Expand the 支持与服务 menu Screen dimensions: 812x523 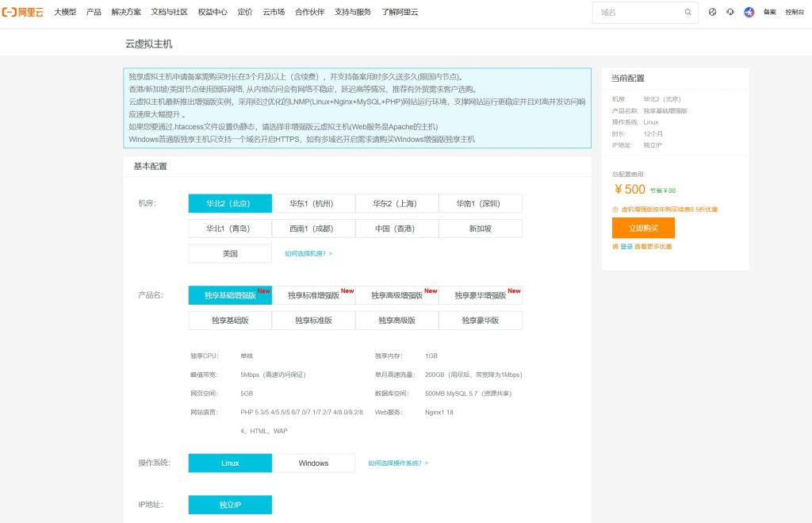coord(352,12)
